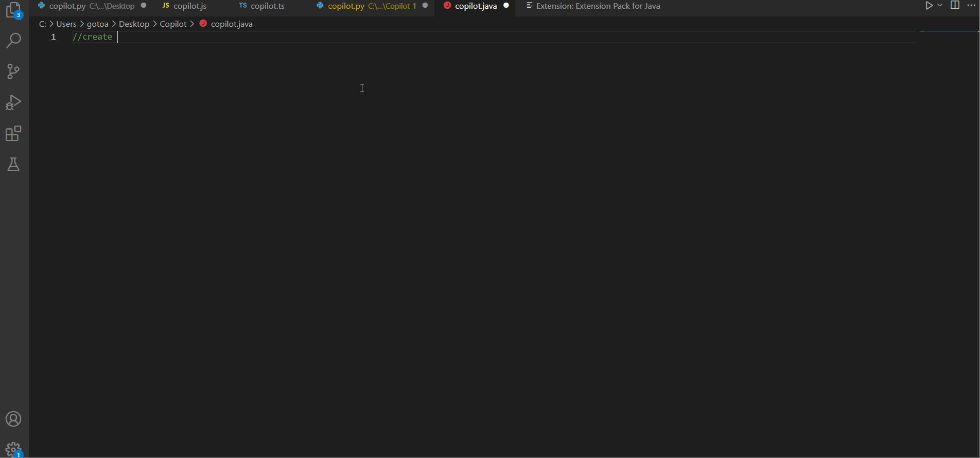Open the Testing flask view
Viewport: 980px width, 458px height.
point(14,164)
